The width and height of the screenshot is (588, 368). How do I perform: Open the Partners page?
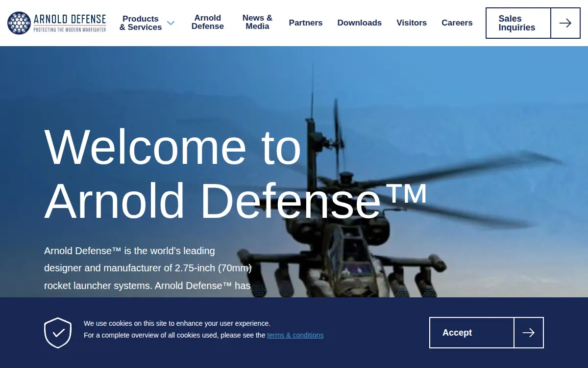[x=306, y=23]
